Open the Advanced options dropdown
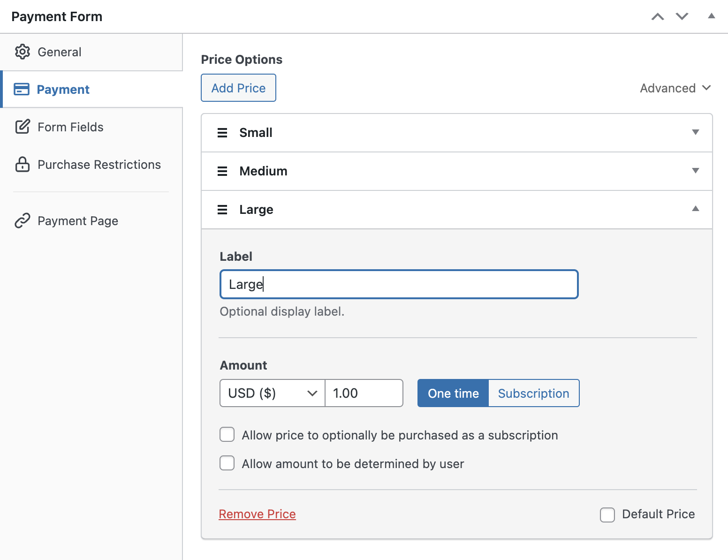Image resolution: width=728 pixels, height=560 pixels. pos(675,88)
